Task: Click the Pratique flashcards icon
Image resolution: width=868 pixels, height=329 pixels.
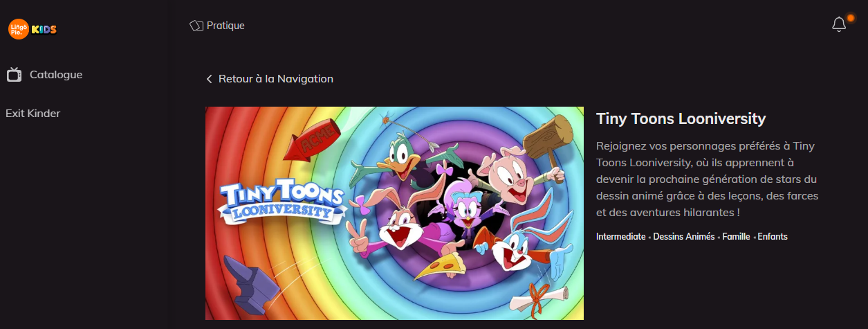Action: click(x=196, y=26)
